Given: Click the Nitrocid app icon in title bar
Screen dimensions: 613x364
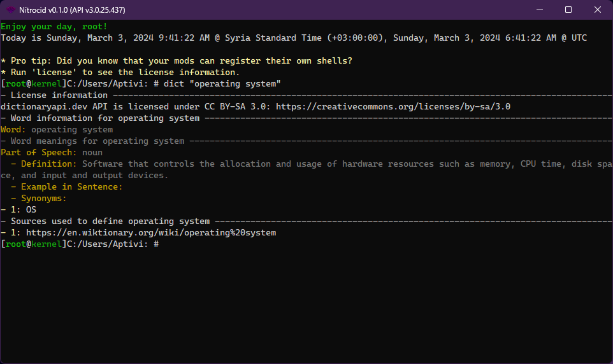Looking at the screenshot, I should 11,10.
